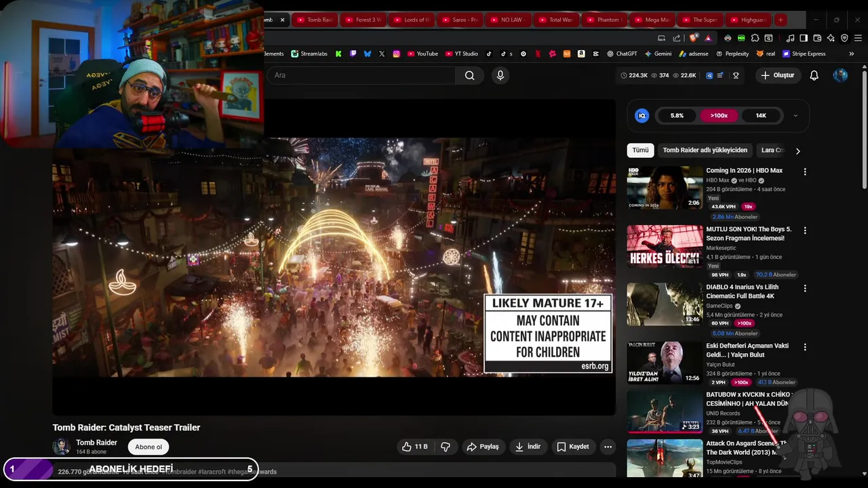The image size is (868, 488).
Task: Open options for Coming In 2026 video
Action: click(805, 172)
